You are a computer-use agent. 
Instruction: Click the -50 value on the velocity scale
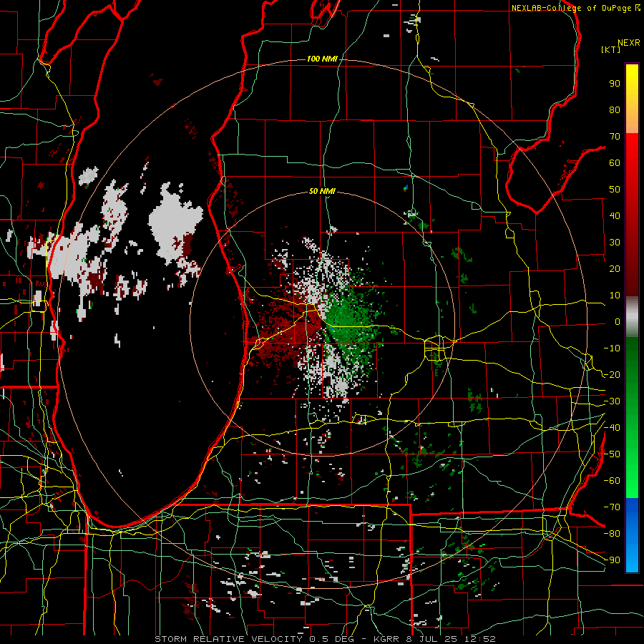coord(612,454)
